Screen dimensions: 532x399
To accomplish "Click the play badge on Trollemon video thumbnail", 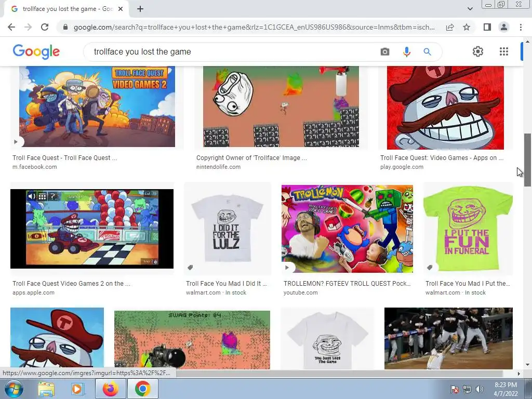I will (x=287, y=268).
